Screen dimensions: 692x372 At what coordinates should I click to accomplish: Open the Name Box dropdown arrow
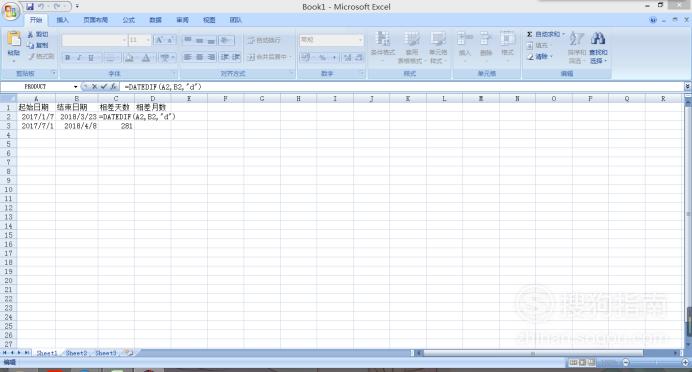75,87
